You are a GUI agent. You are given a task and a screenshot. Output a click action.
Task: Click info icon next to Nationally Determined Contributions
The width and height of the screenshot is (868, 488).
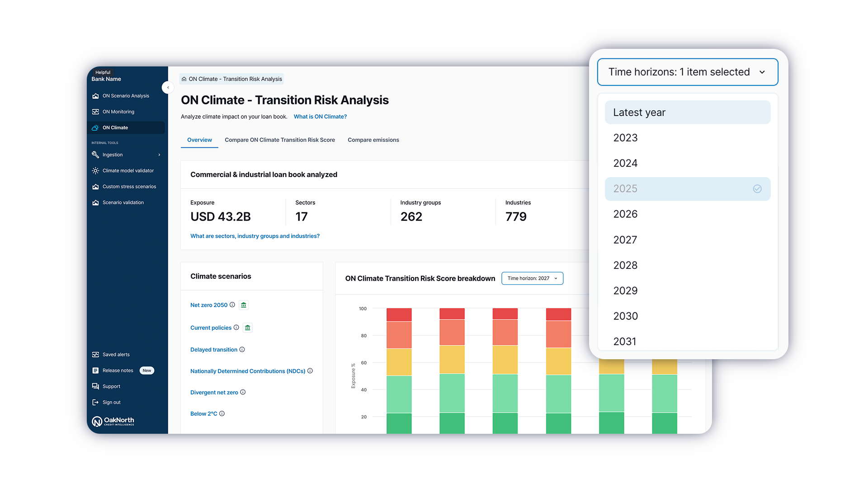click(x=310, y=371)
